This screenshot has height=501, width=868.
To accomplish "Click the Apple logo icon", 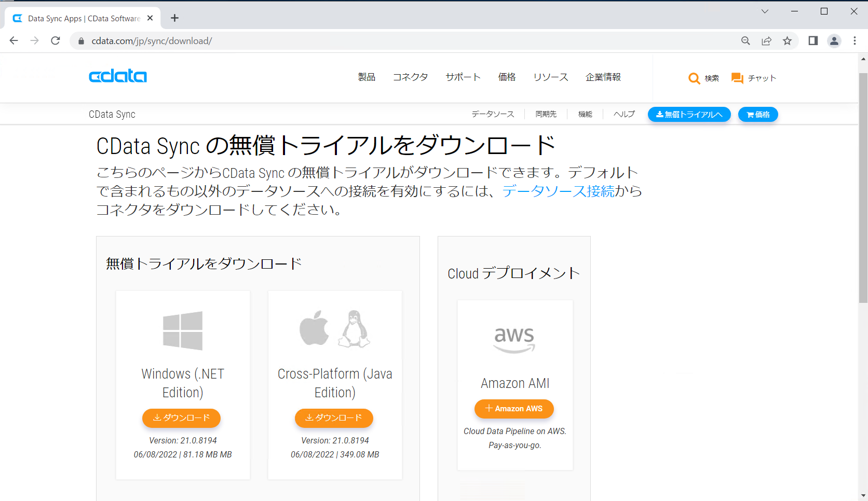I will pos(315,328).
